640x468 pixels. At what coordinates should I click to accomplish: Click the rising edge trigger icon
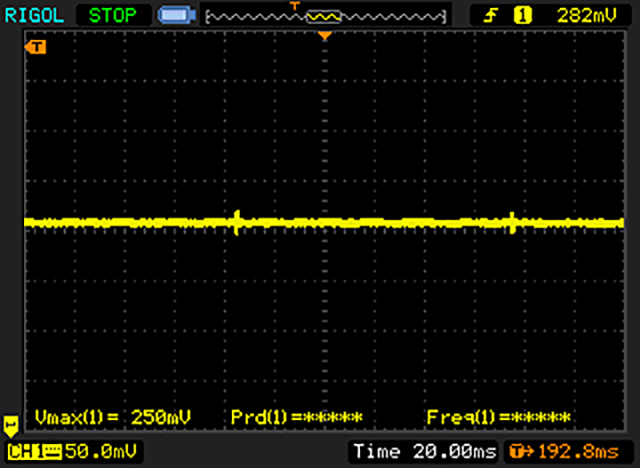(x=491, y=16)
